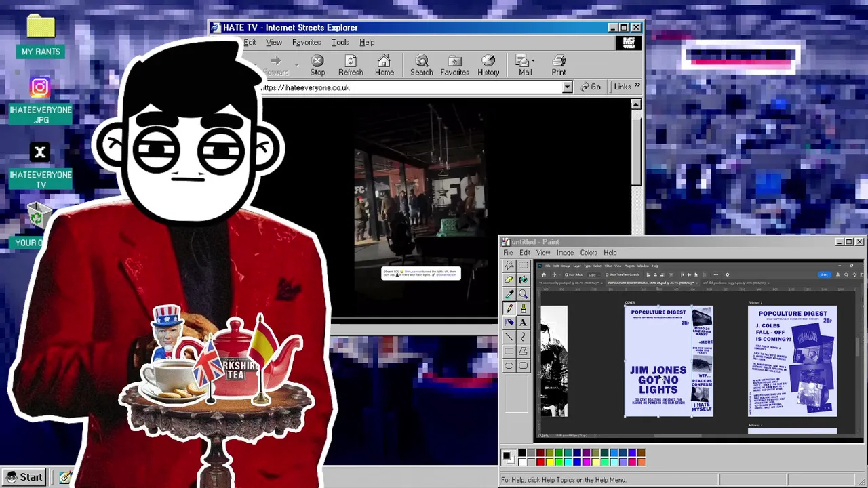Open the View menu in Paint
This screenshot has height=488, width=868.
[x=543, y=253]
